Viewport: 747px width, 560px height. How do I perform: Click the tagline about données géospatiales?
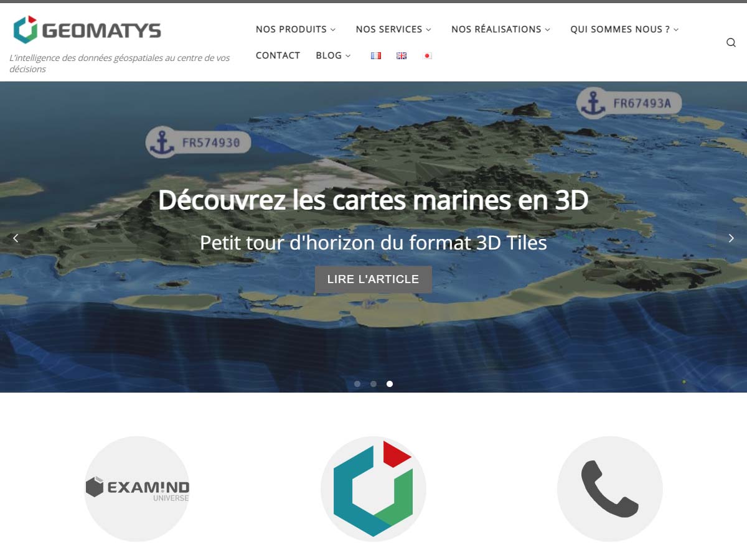coord(120,63)
